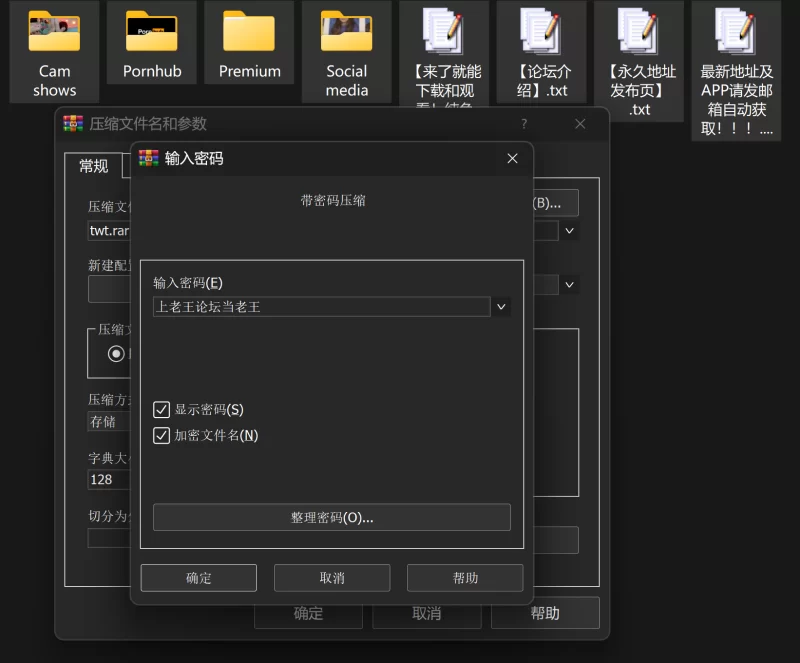800x663 pixels.
Task: Uncheck the 显示密码(S) checkbox
Action: pos(161,409)
